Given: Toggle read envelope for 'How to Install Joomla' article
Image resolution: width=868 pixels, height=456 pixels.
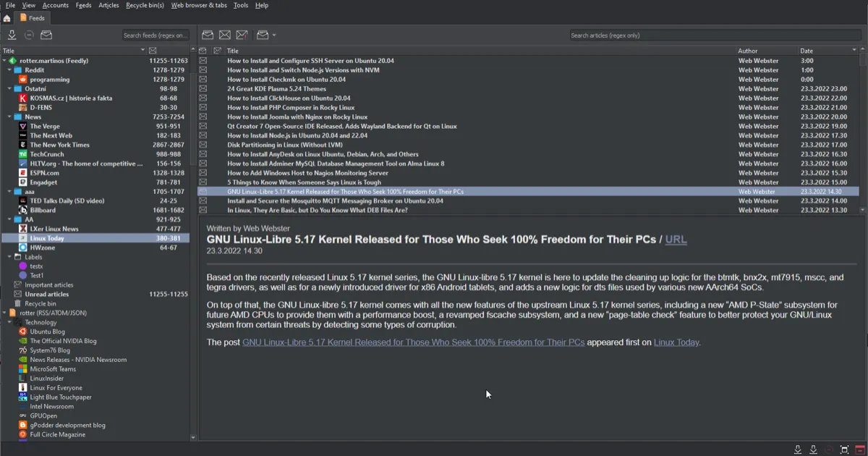Looking at the screenshot, I should pos(203,117).
